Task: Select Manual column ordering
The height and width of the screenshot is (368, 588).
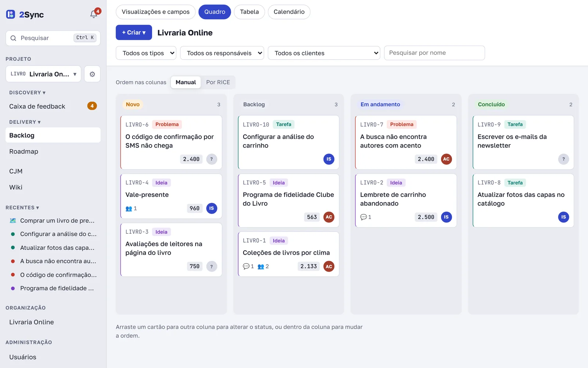Action: click(x=186, y=82)
